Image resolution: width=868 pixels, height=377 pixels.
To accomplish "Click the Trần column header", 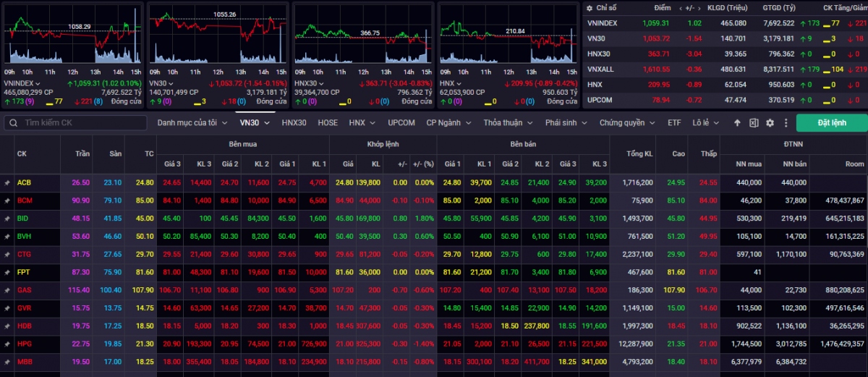I will [82, 153].
